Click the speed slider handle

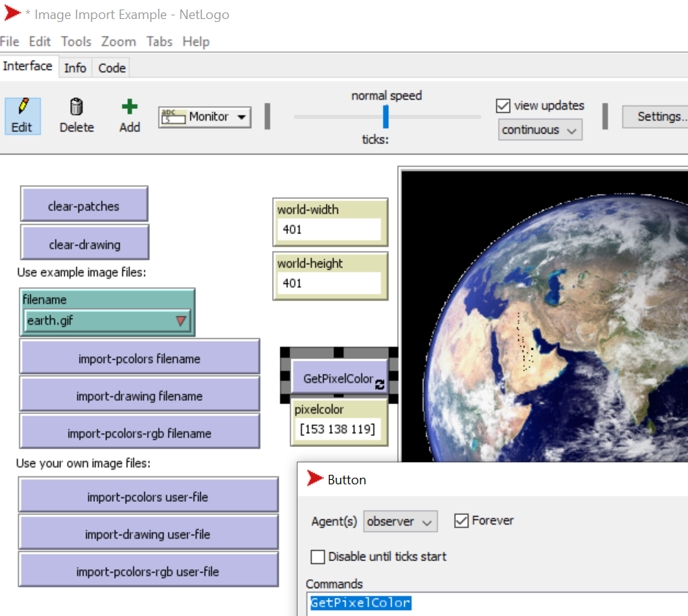pyautogui.click(x=385, y=116)
